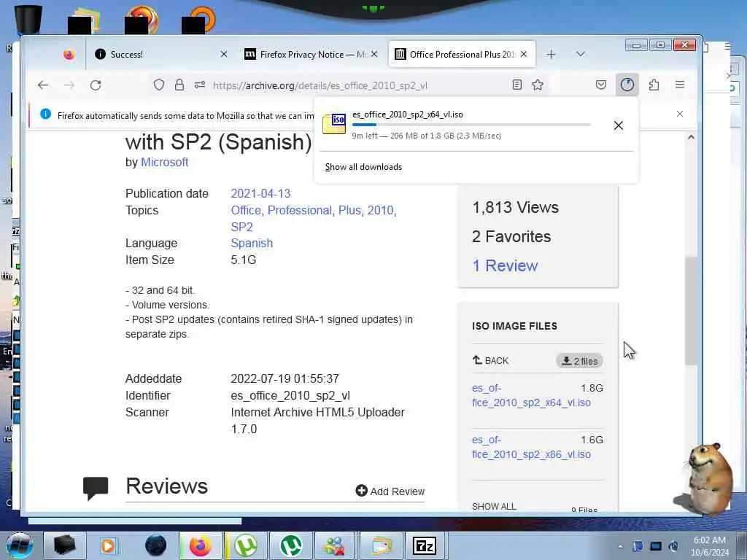Screen dimensions: 747x560
Task: Close the Firefox Privacy Notice tab
Action: pyautogui.click(x=374, y=54)
